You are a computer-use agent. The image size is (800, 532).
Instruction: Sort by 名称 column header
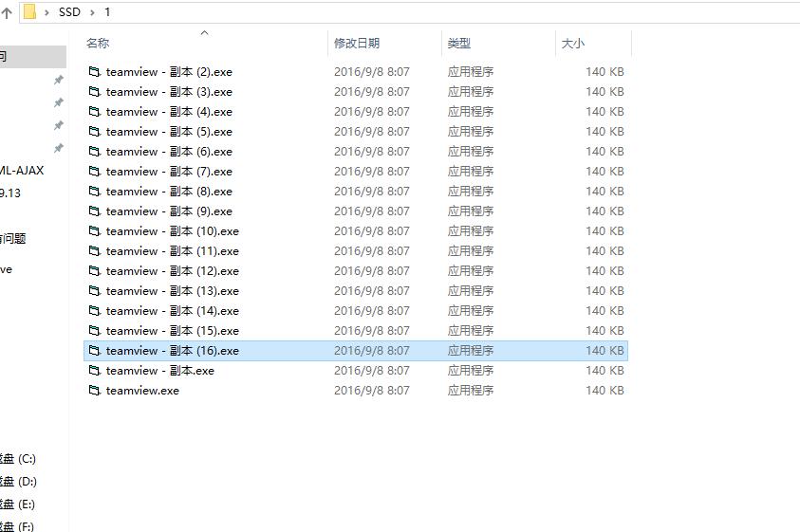pos(98,44)
